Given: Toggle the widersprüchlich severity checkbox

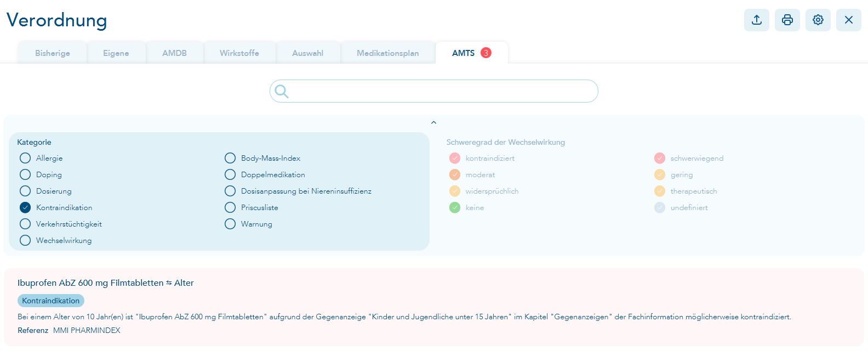Looking at the screenshot, I should click(x=455, y=191).
